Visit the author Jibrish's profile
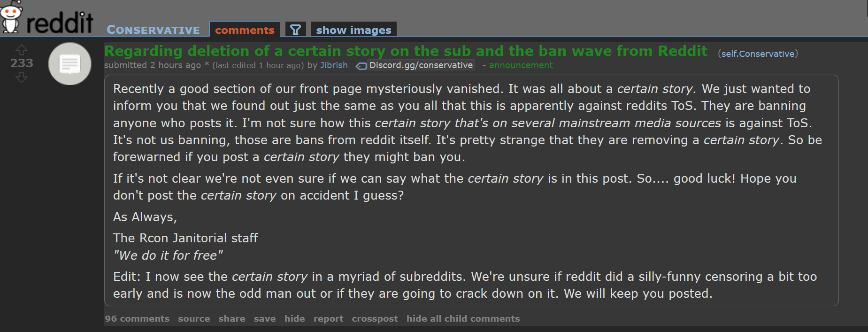This screenshot has width=868, height=332. coord(334,65)
